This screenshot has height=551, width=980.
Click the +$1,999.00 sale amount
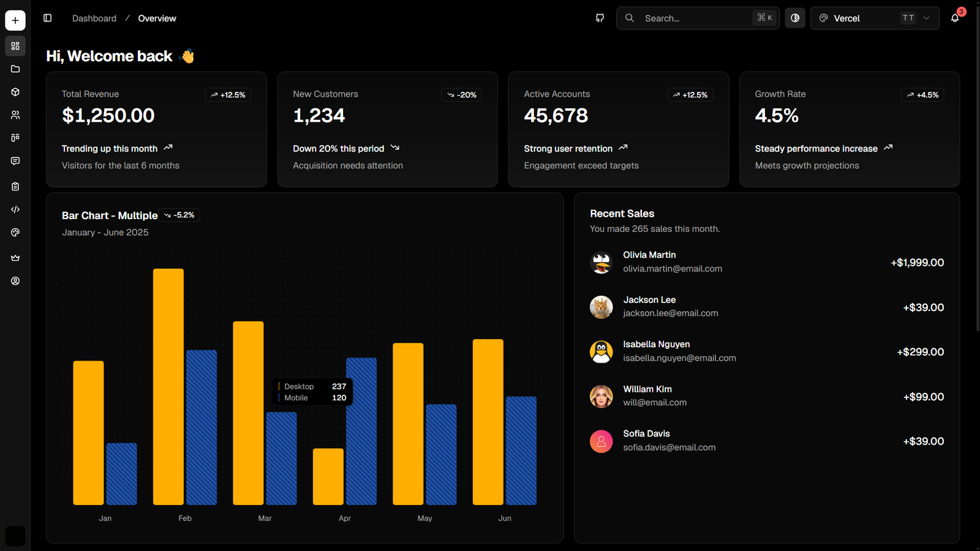[917, 263]
